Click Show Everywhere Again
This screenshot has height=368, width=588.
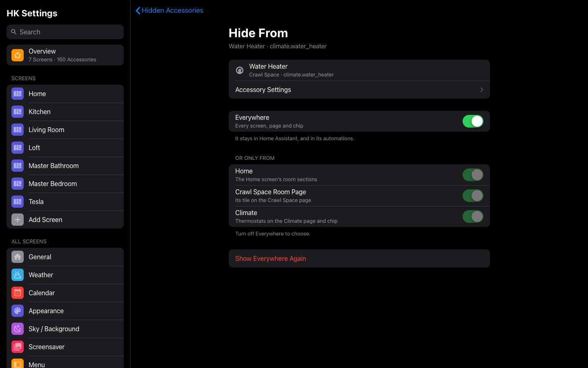coord(359,258)
